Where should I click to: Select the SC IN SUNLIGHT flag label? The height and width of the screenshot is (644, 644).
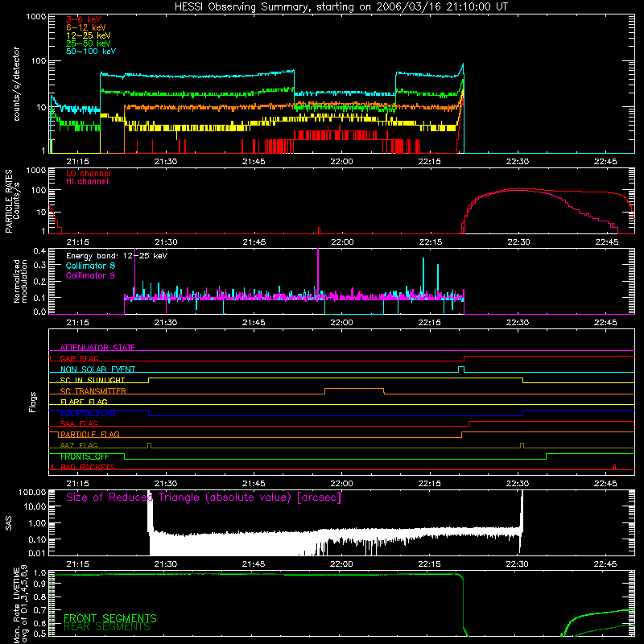click(93, 380)
